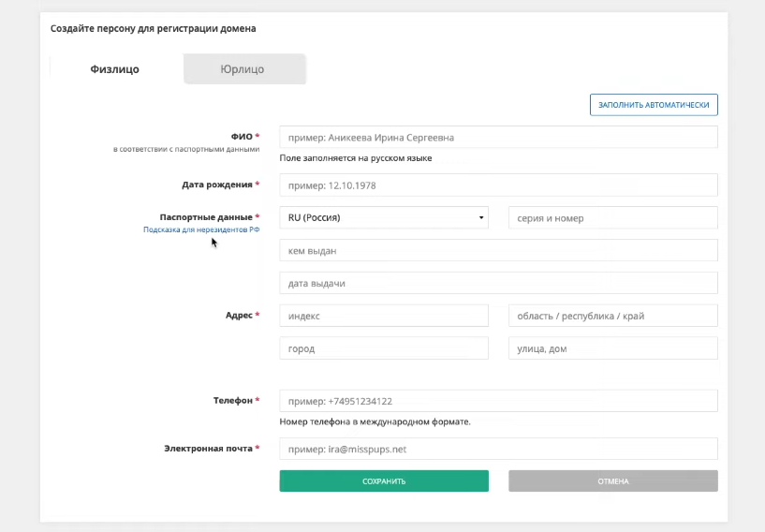The image size is (765, 532).
Task: Focus the дата выдачи field
Action: pos(498,283)
